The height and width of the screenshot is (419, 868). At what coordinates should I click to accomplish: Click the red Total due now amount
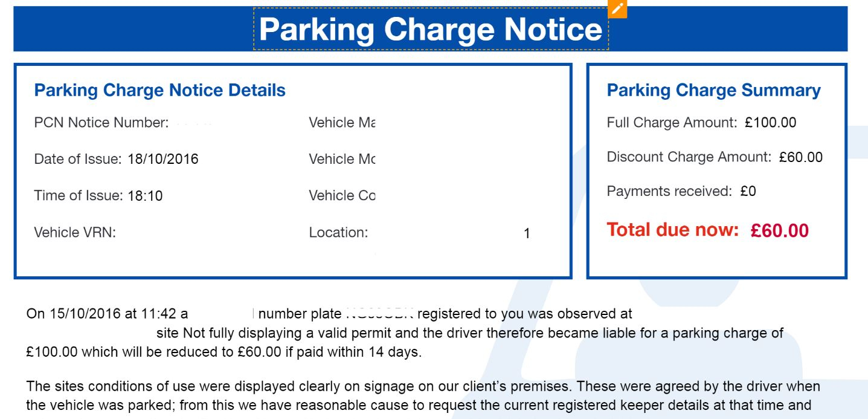[x=780, y=230]
